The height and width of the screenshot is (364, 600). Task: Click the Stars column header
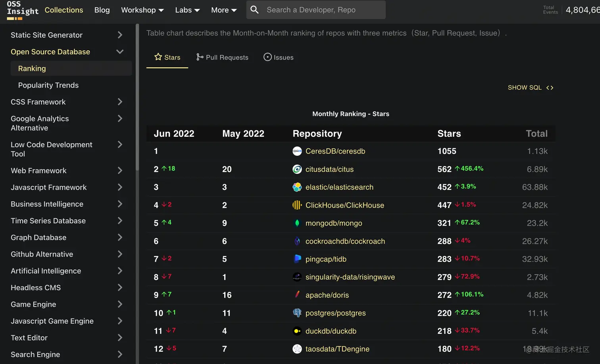click(x=449, y=134)
